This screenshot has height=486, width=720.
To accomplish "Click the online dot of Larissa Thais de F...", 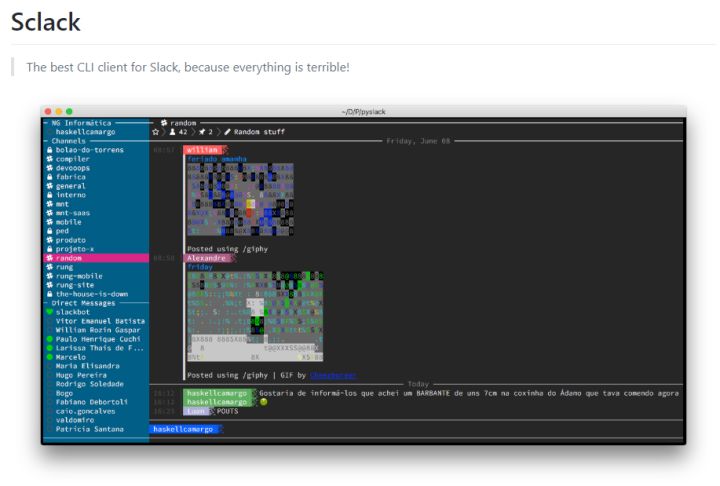I will pyautogui.click(x=50, y=348).
